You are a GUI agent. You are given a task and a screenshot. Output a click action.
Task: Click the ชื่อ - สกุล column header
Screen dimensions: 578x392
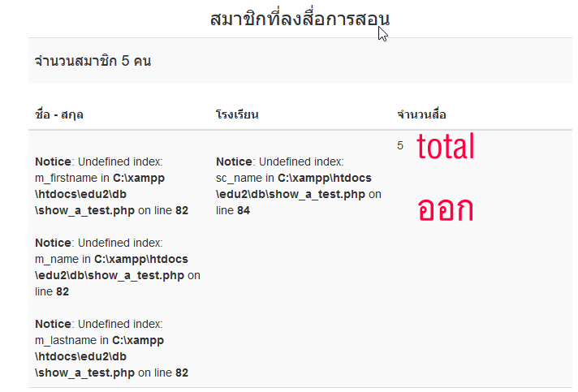pyautogui.click(x=59, y=114)
